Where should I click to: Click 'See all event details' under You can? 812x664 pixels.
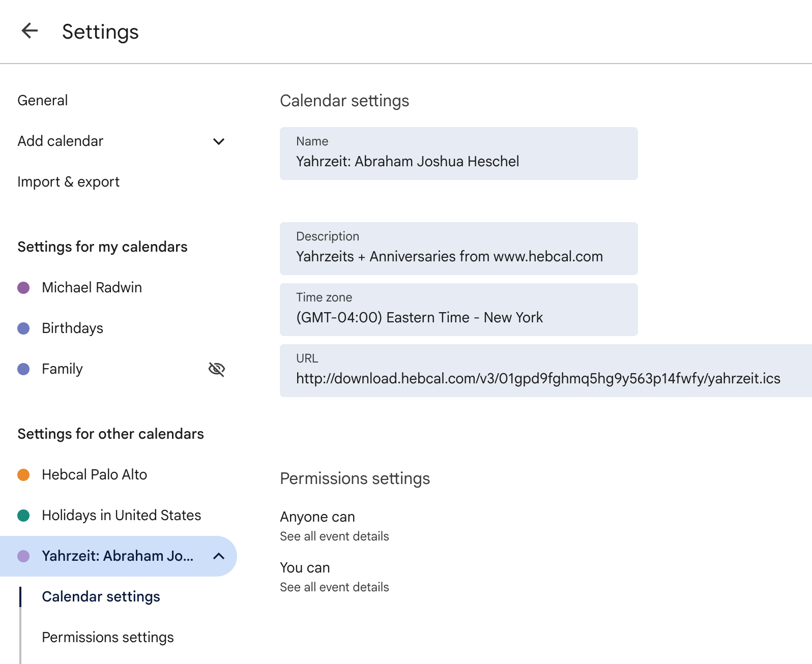[334, 587]
